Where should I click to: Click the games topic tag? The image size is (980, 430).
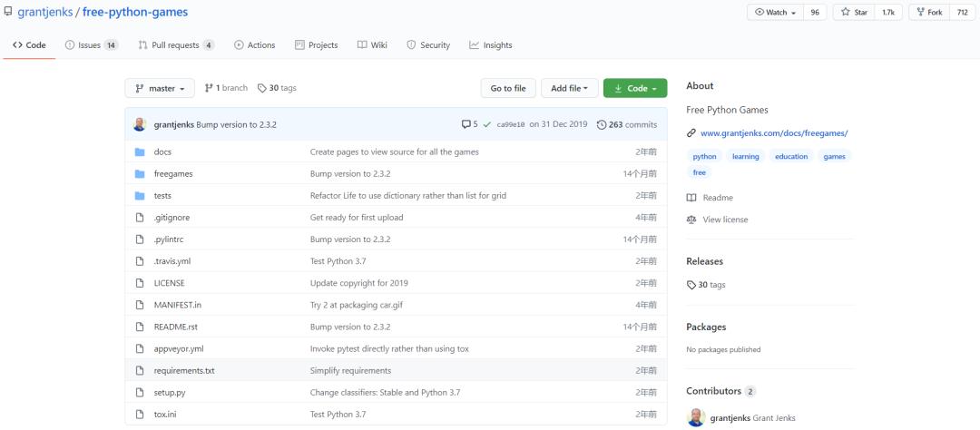(835, 156)
